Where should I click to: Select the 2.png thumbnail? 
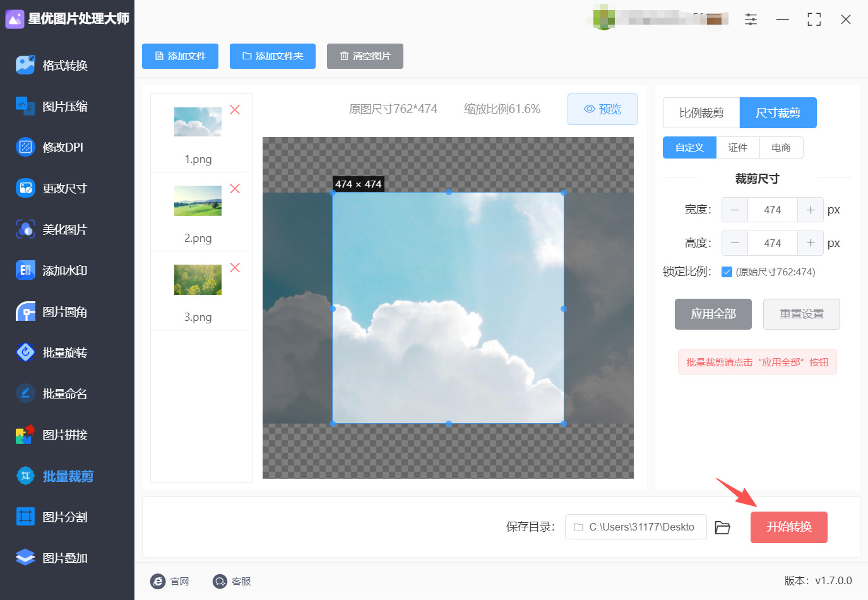coord(198,201)
